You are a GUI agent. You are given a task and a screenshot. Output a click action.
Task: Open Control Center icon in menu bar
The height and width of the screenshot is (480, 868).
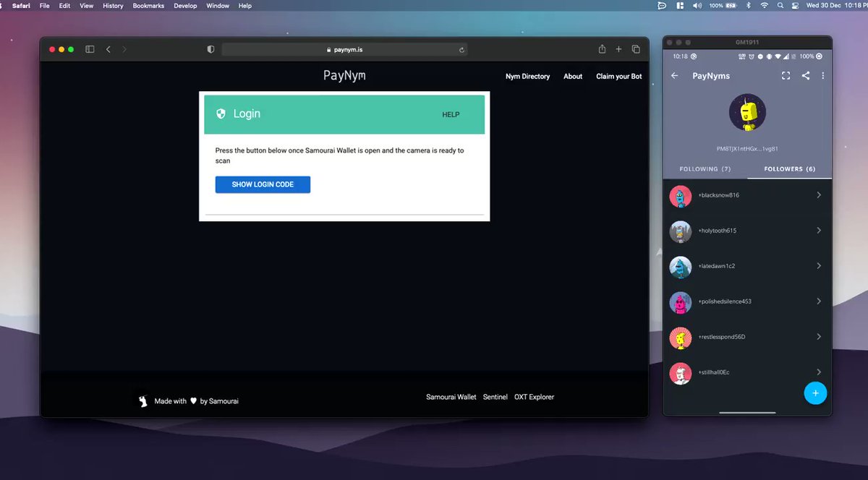pyautogui.click(x=796, y=5)
